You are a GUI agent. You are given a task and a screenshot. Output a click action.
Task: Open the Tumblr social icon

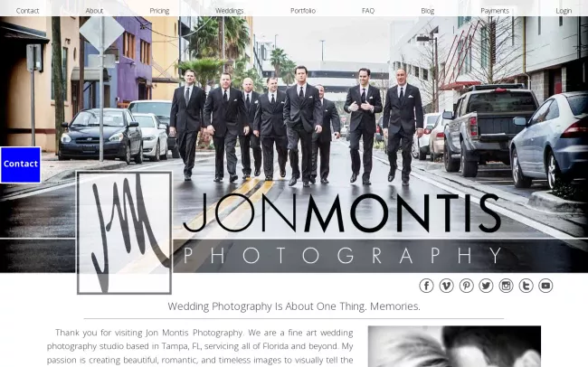pos(526,286)
